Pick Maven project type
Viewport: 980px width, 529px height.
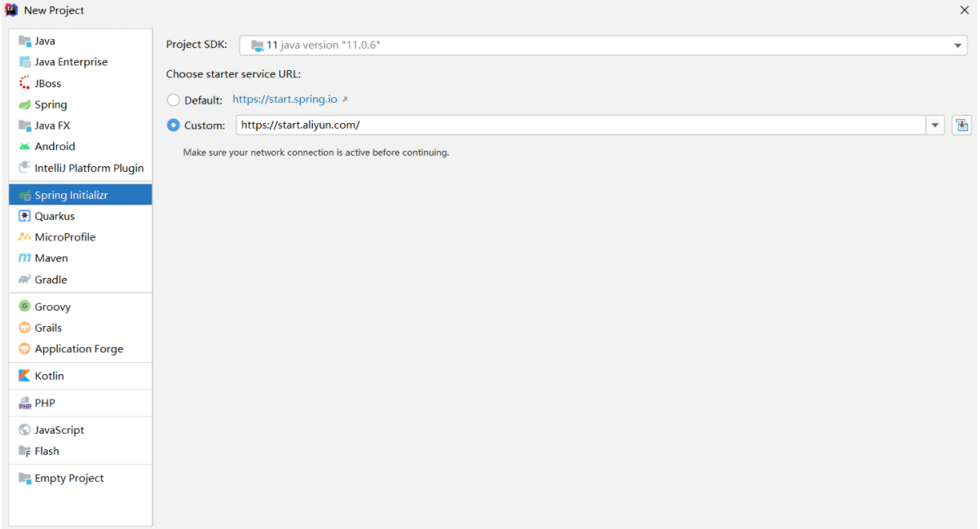tap(80, 258)
